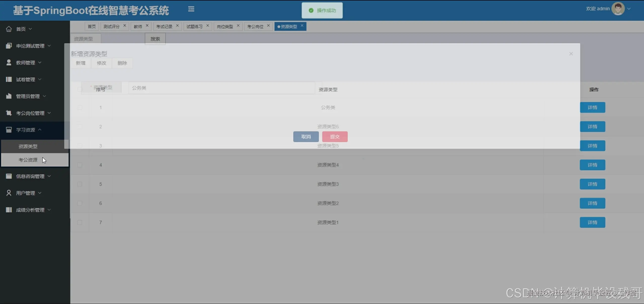Open the admin user dropdown arrow

tap(629, 9)
